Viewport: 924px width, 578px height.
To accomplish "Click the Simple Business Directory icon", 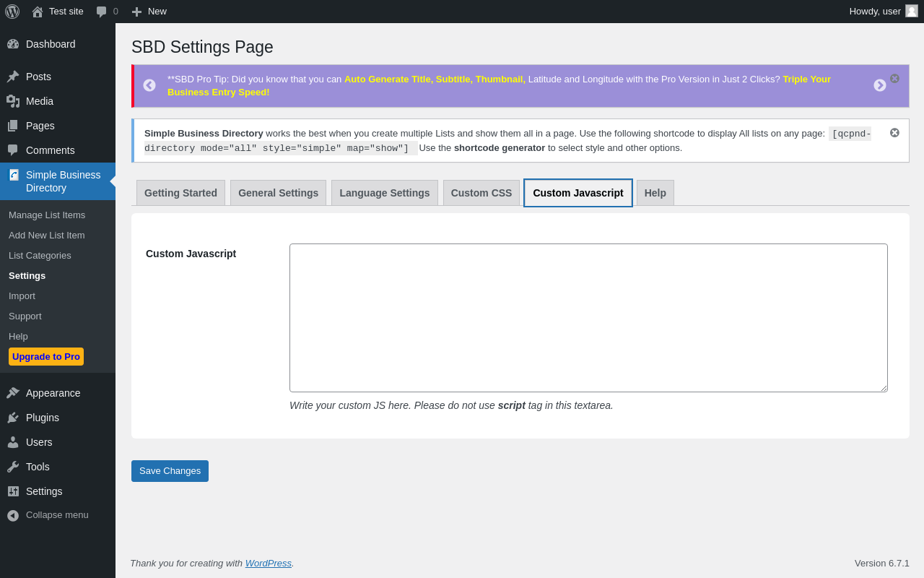I will [14, 175].
